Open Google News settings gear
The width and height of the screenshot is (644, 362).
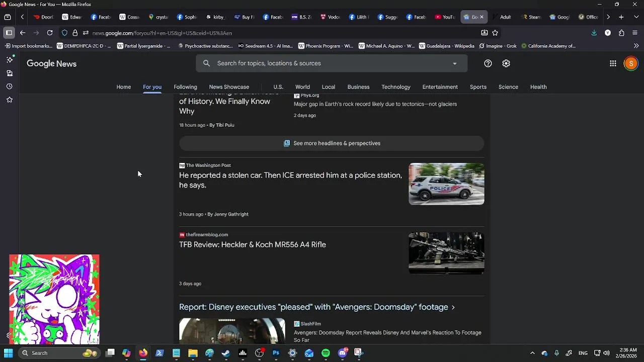point(506,63)
